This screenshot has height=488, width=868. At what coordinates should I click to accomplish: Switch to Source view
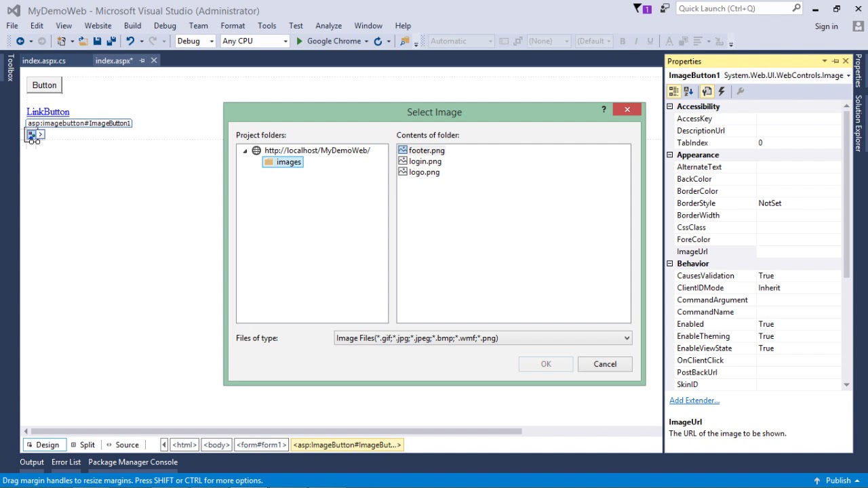point(122,445)
